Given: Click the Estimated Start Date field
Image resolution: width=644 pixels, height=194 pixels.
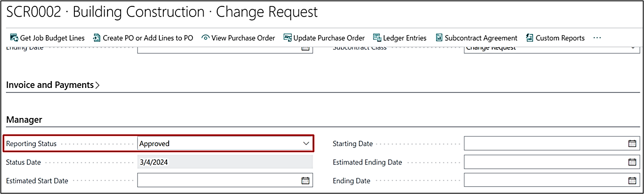Looking at the screenshot, I should [x=218, y=180].
